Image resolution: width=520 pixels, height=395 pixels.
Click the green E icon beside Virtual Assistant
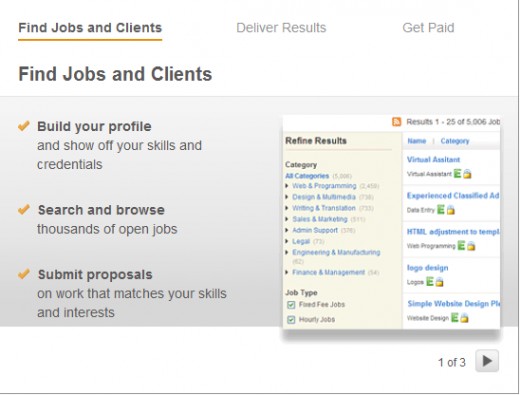tap(458, 173)
